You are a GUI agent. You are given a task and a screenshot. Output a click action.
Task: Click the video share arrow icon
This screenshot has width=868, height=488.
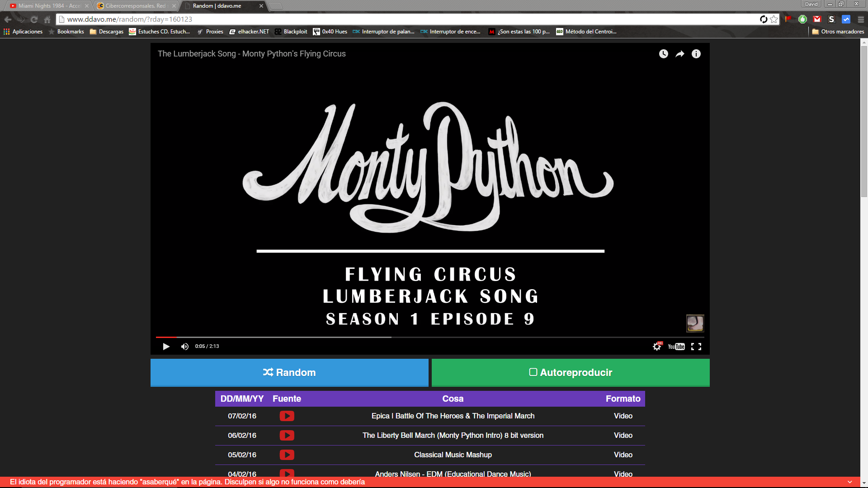680,54
